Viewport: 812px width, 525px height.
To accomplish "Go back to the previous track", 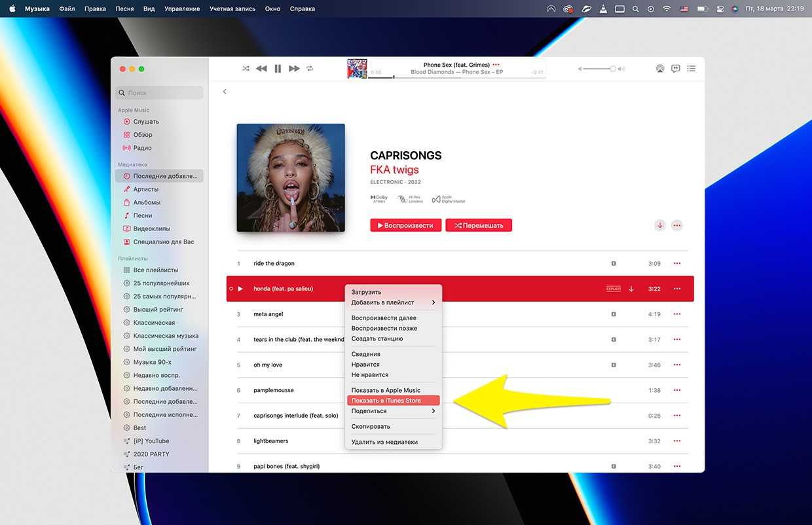I will coord(261,69).
